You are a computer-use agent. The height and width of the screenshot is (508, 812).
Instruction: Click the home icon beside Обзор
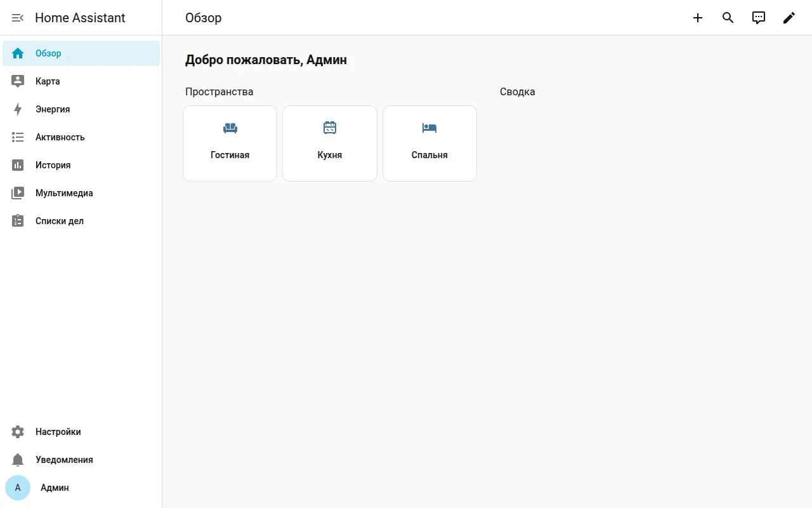pos(18,53)
